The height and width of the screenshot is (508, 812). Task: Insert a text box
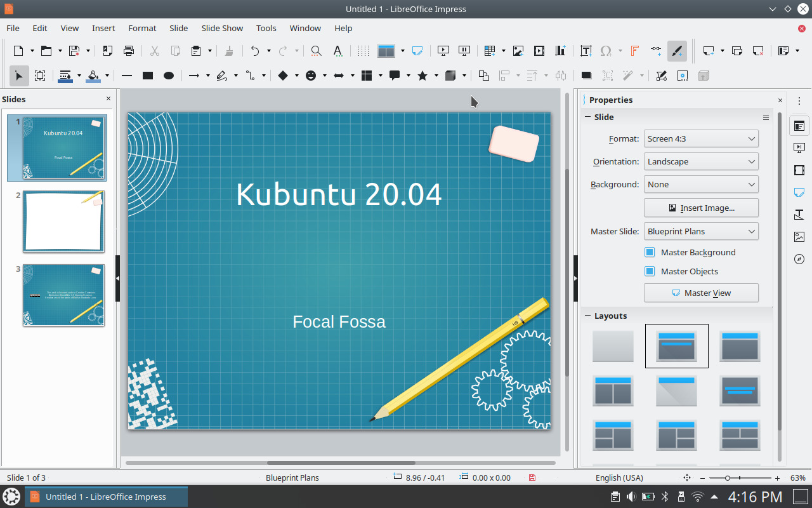point(586,50)
